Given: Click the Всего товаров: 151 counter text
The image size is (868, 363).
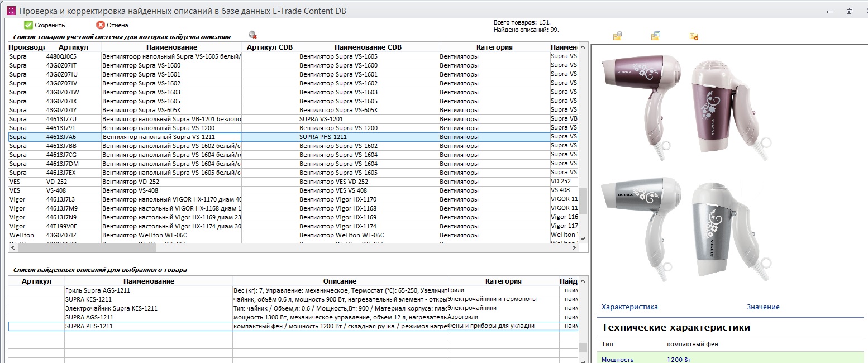Looking at the screenshot, I should click(522, 22).
